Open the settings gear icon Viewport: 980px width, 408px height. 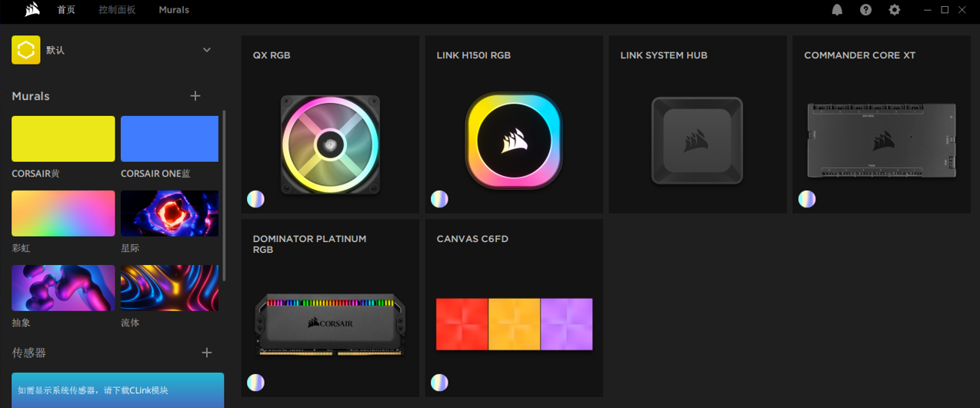(x=894, y=10)
